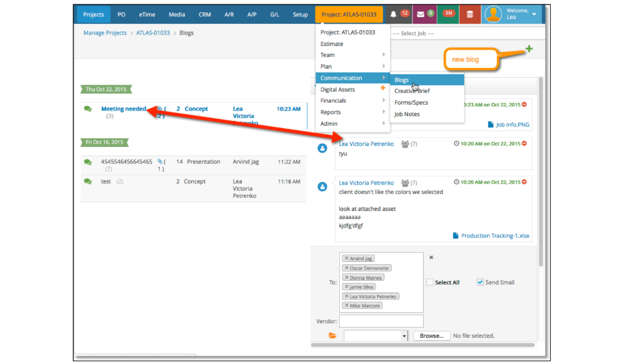Expand the Financials submenu
Screen dimensions: 620x364
[x=353, y=101]
